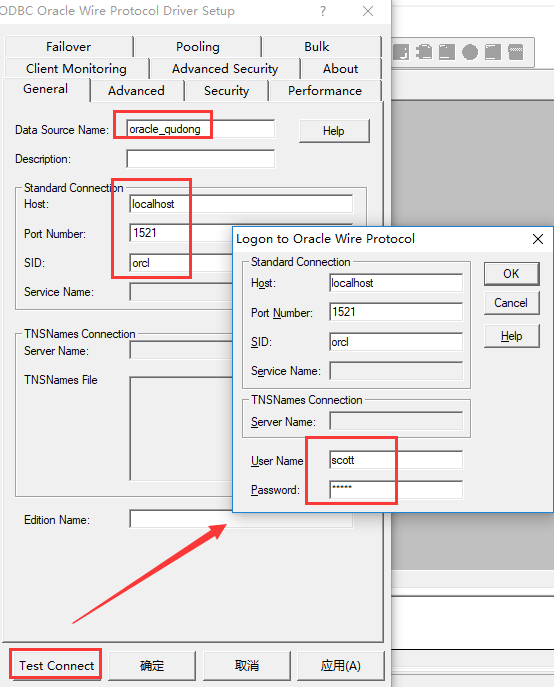This screenshot has height=687, width=554.
Task: Open the question mark help icon in title bar
Action: pos(323,11)
